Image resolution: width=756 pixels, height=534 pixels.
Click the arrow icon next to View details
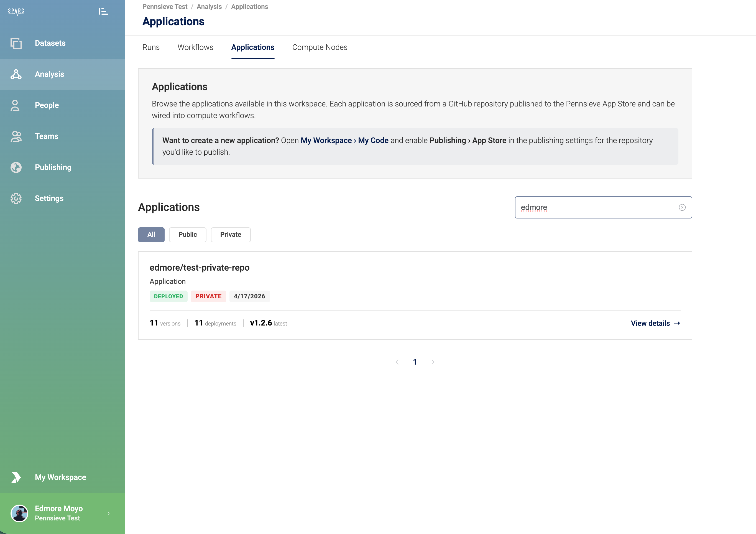677,323
